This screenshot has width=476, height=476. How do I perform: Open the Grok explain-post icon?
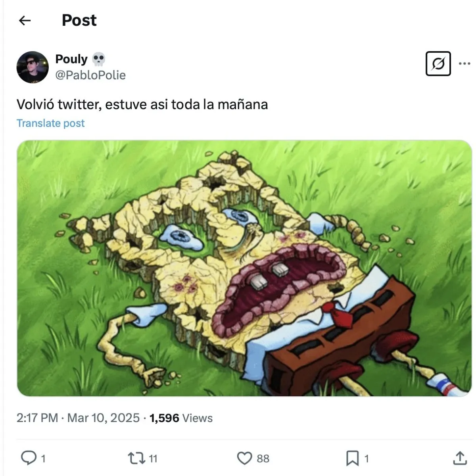(x=438, y=63)
